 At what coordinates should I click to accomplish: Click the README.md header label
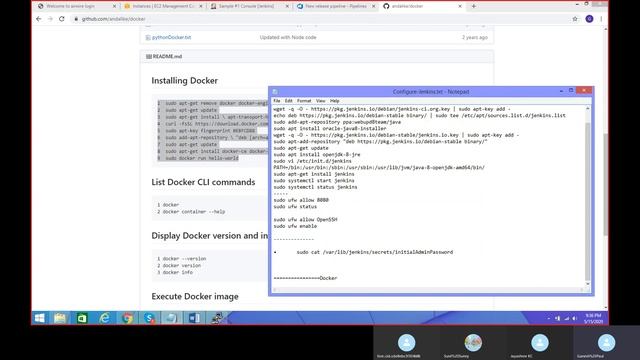coord(167,56)
